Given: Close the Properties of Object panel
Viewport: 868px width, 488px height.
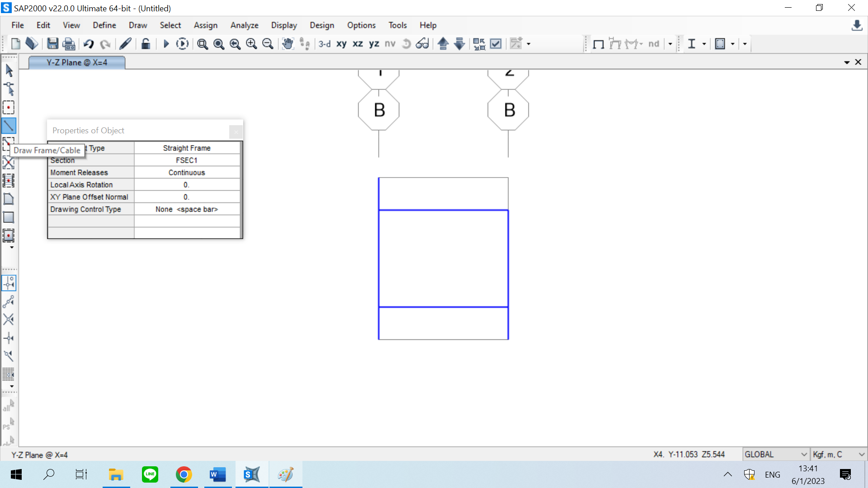Looking at the screenshot, I should (236, 132).
